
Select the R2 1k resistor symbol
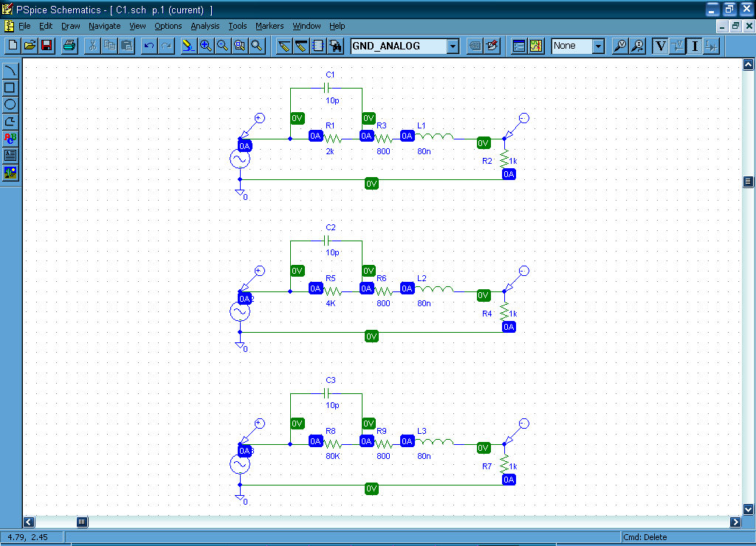pyautogui.click(x=504, y=159)
